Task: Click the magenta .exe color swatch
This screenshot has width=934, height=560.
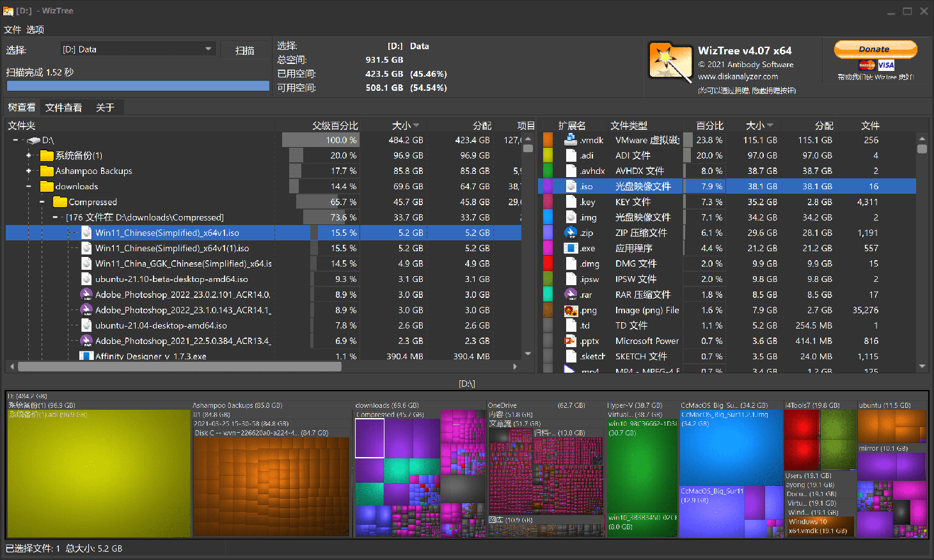Action: pyautogui.click(x=548, y=248)
